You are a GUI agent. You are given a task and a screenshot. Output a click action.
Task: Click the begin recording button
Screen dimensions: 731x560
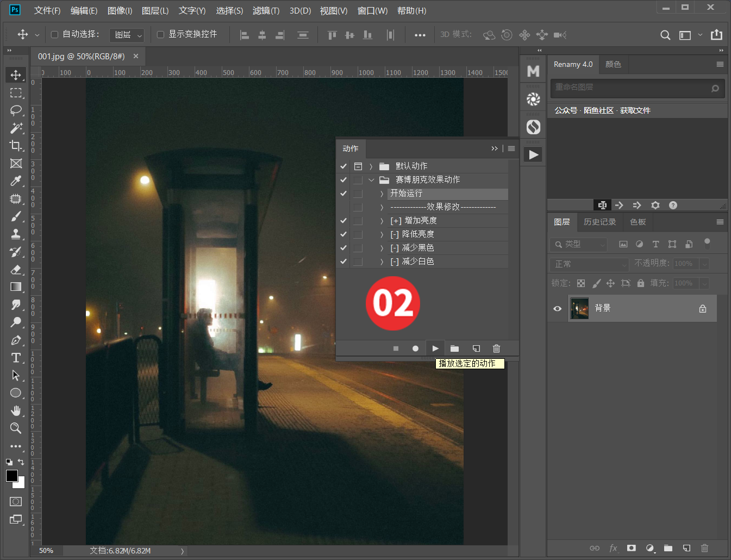415,349
